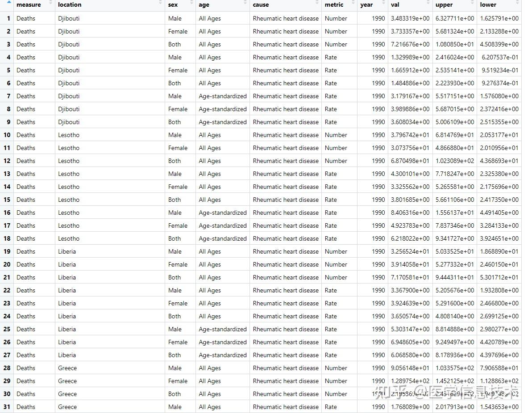This screenshot has width=532, height=413.
Task: Click the sort arrows on the measure column
Action: [51, 5]
